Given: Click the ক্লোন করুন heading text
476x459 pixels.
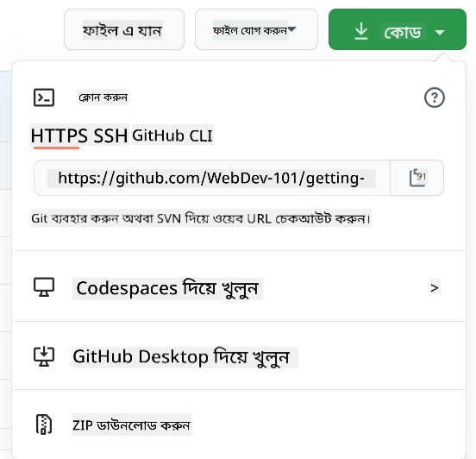Looking at the screenshot, I should click(103, 97).
